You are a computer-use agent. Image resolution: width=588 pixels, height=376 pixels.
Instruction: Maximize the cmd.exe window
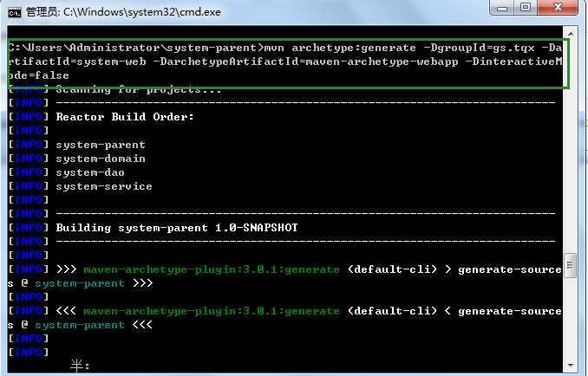tap(525, 8)
